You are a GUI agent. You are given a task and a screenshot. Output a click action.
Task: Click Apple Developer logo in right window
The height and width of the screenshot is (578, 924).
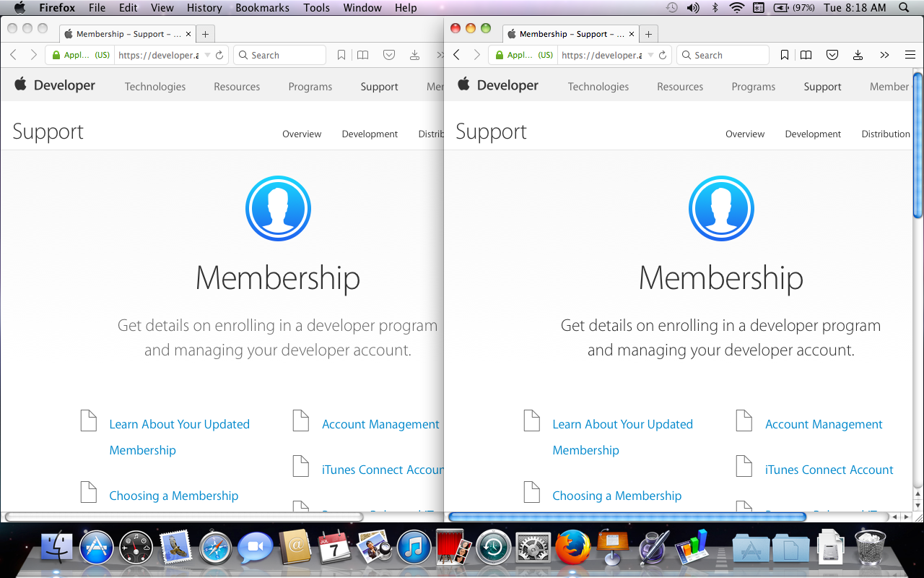pyautogui.click(x=498, y=85)
